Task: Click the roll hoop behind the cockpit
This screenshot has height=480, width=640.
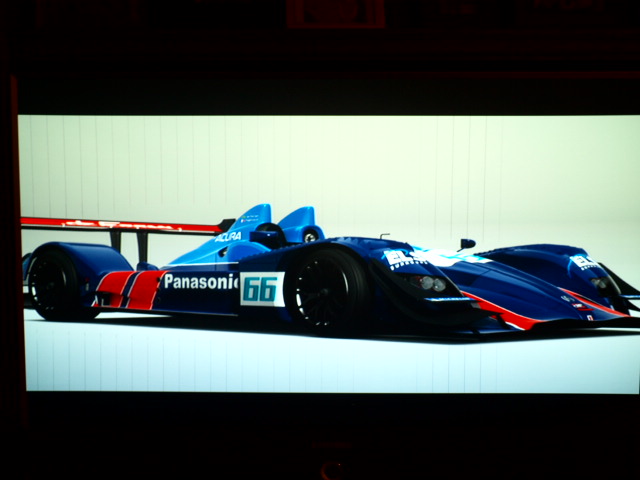Action: pyautogui.click(x=300, y=222)
